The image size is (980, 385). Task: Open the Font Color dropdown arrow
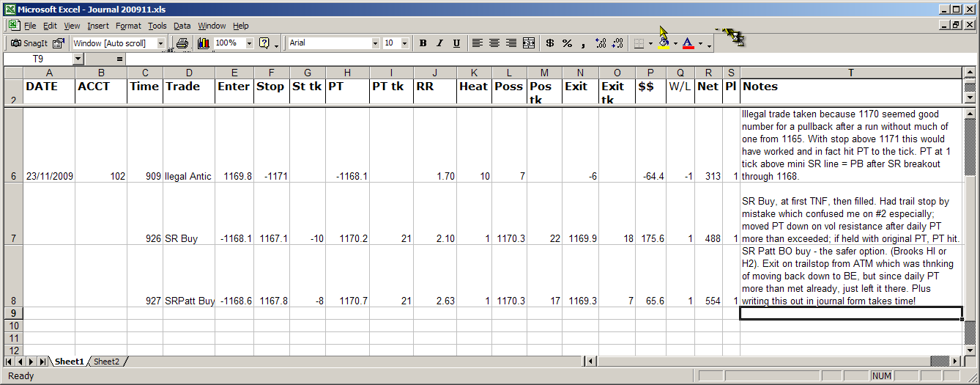[700, 44]
